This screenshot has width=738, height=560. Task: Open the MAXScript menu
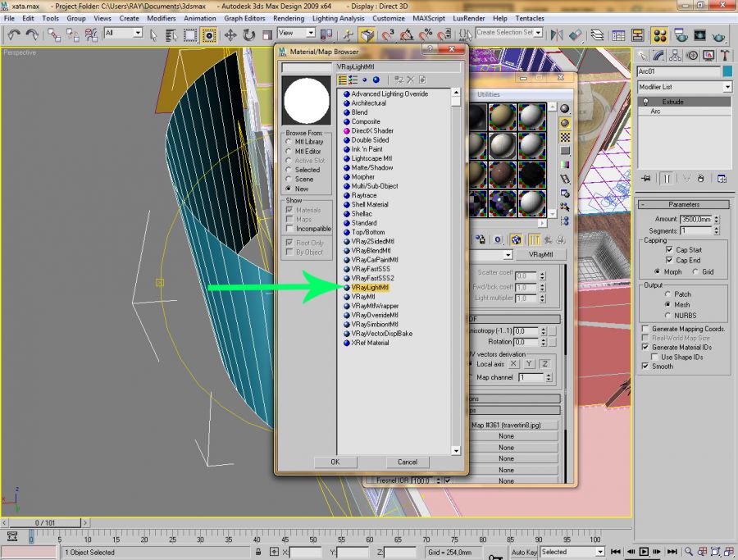tap(429, 18)
